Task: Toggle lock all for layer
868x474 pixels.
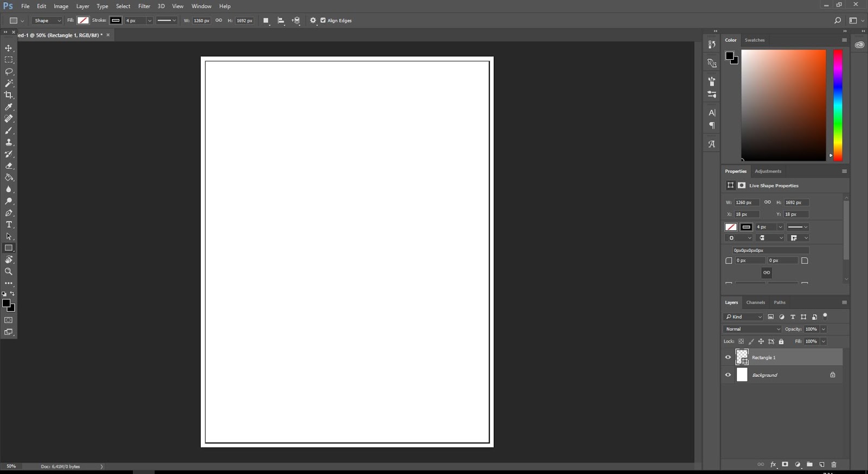Action: pos(781,342)
